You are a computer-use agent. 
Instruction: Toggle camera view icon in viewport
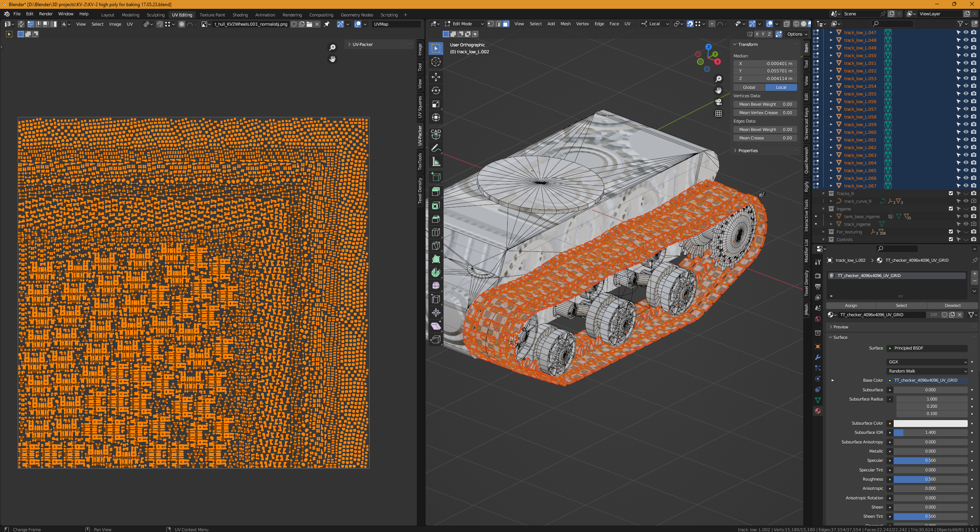719,102
